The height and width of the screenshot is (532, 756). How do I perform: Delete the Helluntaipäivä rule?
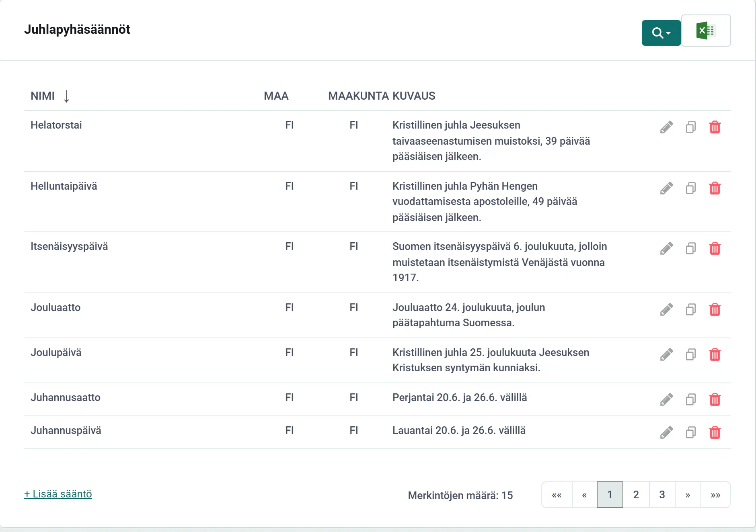coord(715,188)
